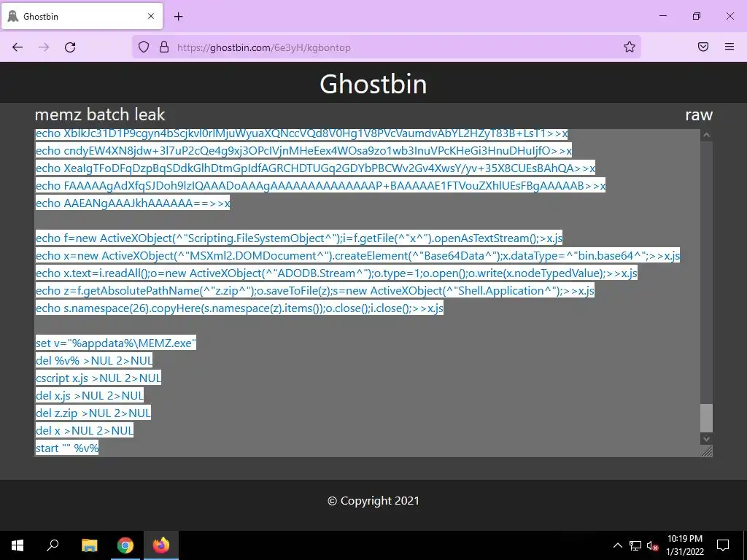Open the tracking protection shield icon

point(144,47)
